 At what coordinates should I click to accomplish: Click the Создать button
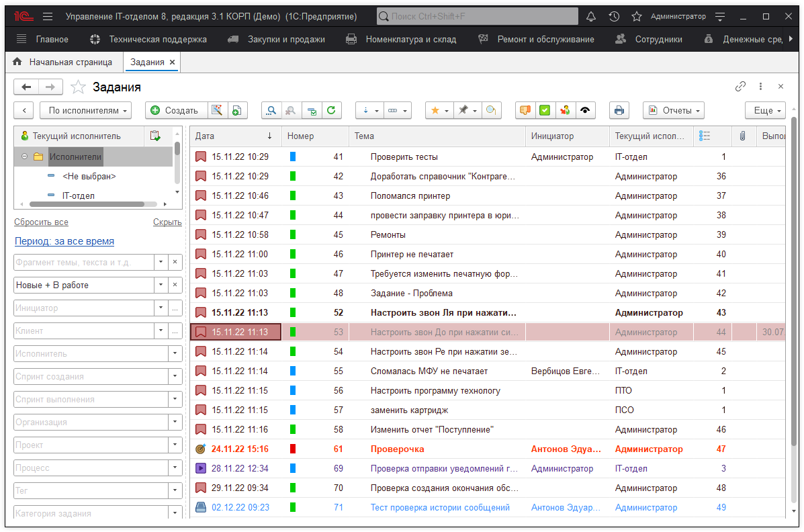[174, 111]
